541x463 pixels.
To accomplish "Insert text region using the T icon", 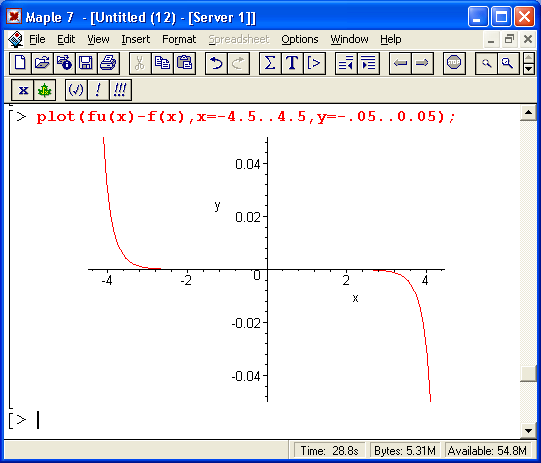I will (292, 63).
